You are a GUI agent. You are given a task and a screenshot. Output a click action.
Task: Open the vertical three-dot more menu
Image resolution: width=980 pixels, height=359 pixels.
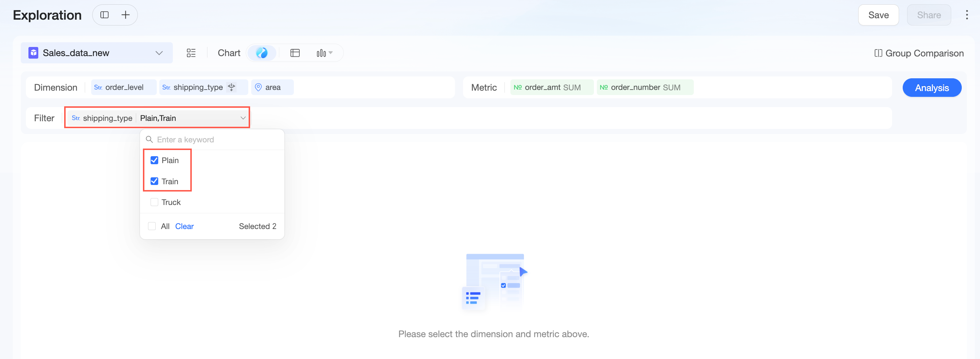tap(966, 15)
